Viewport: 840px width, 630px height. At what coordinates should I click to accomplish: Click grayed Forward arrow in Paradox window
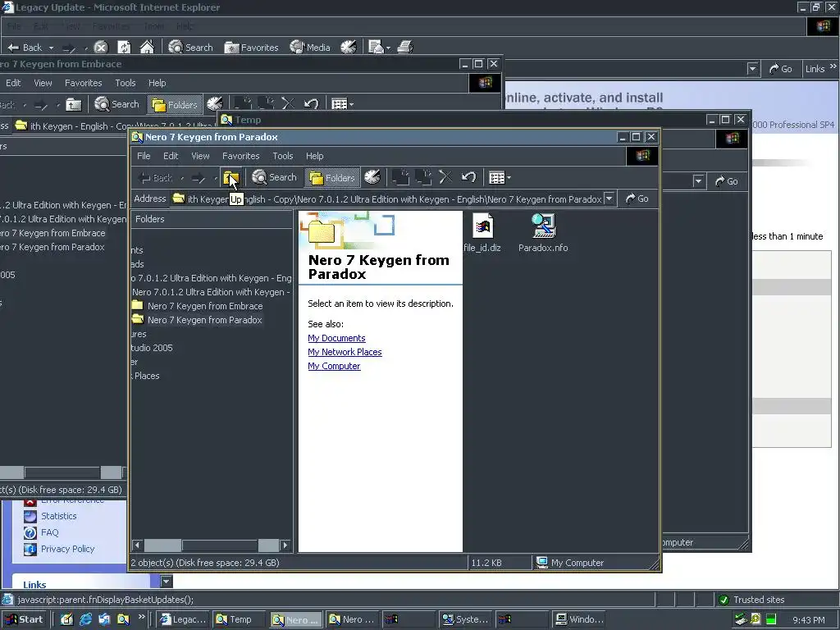pos(199,178)
